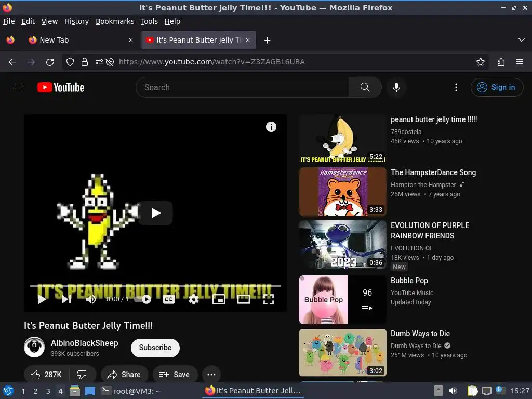Skip to next video in player

click(66, 299)
